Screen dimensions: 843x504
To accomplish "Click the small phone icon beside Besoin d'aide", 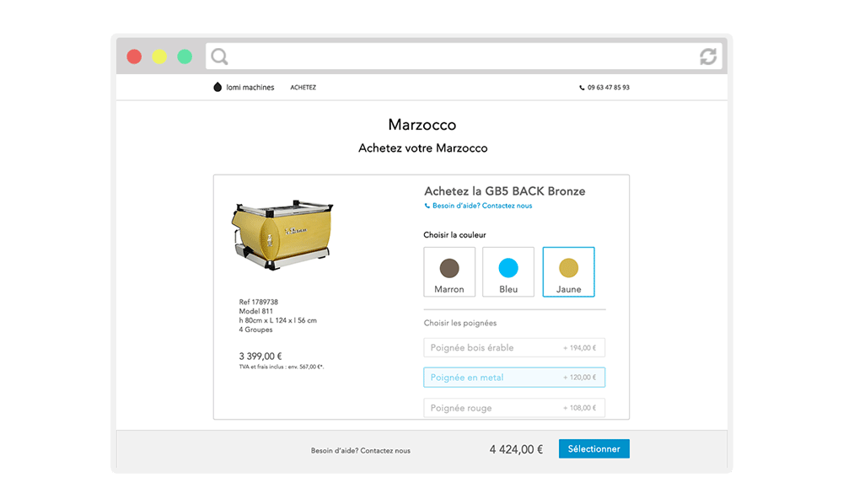I will (x=427, y=206).
